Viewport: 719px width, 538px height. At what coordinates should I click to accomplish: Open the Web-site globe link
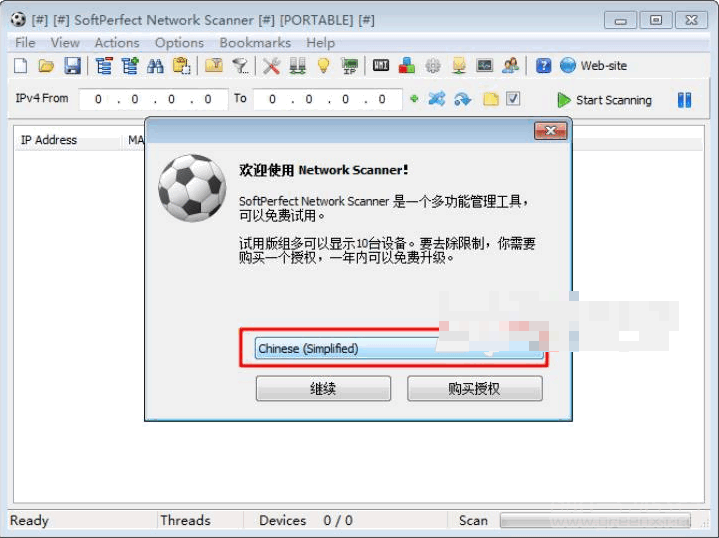593,66
